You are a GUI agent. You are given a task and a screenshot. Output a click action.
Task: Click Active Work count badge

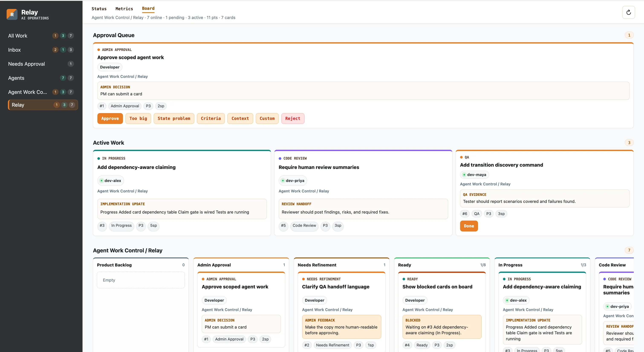(x=629, y=143)
